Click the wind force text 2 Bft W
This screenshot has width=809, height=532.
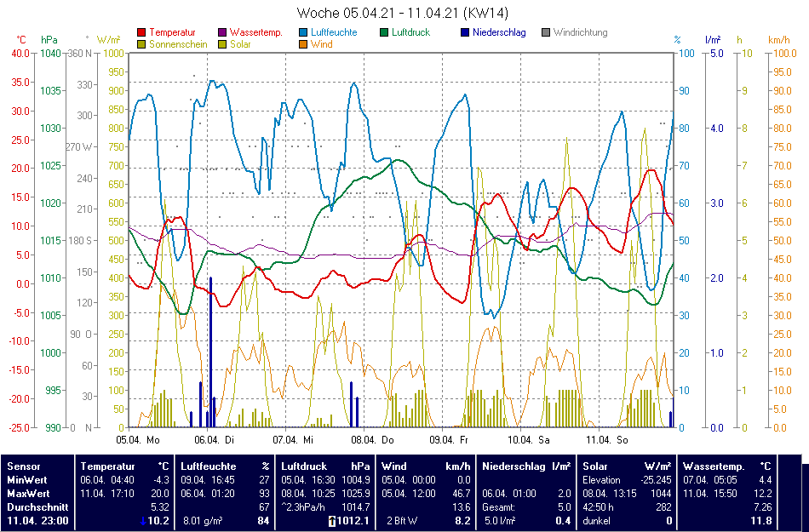point(401,521)
